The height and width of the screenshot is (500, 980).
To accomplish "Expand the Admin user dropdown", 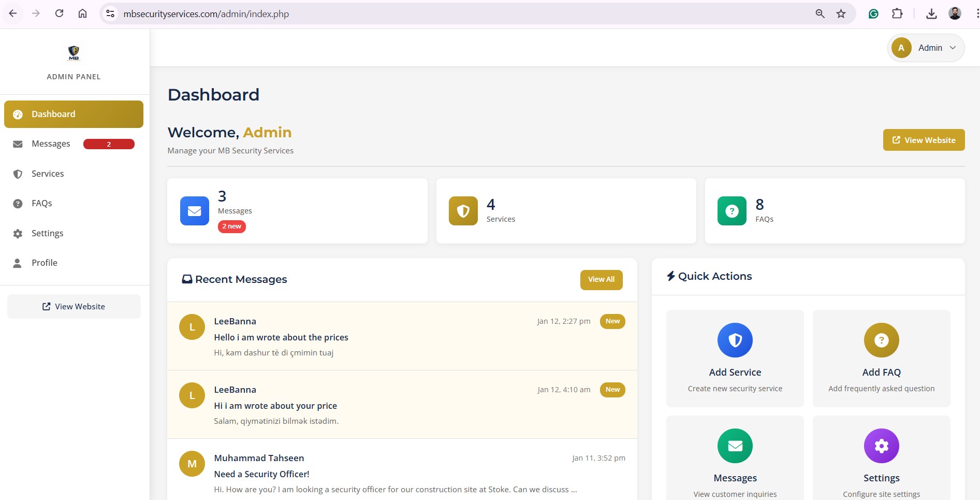I will click(x=926, y=48).
